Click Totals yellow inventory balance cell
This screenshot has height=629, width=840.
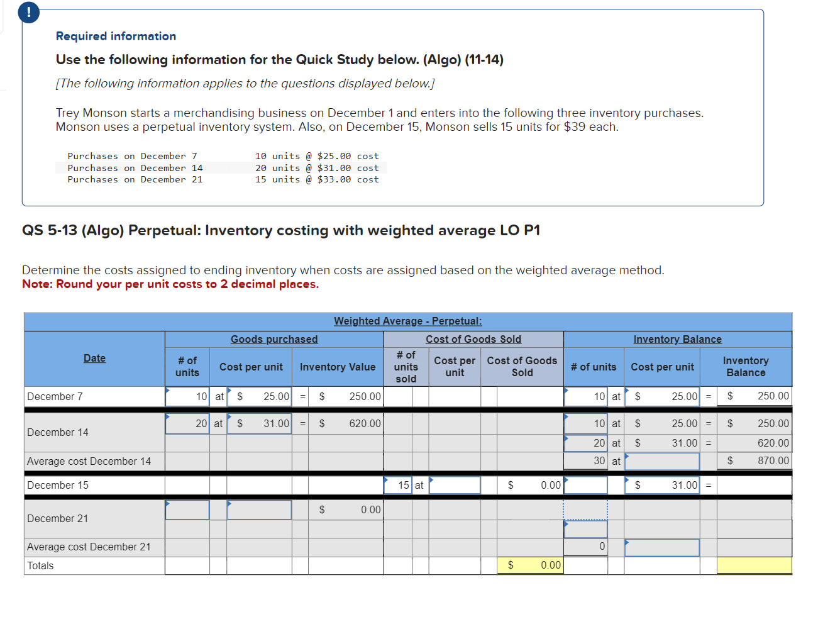pyautogui.click(x=754, y=565)
